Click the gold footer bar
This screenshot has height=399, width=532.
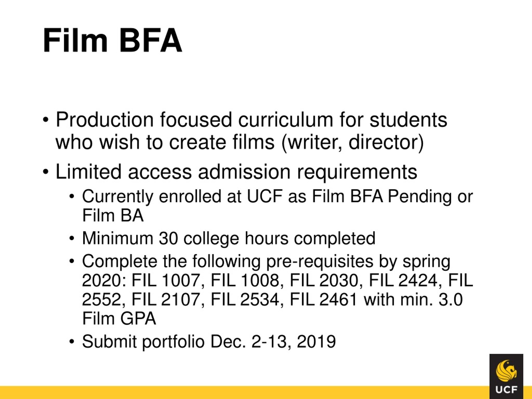pos(245,393)
